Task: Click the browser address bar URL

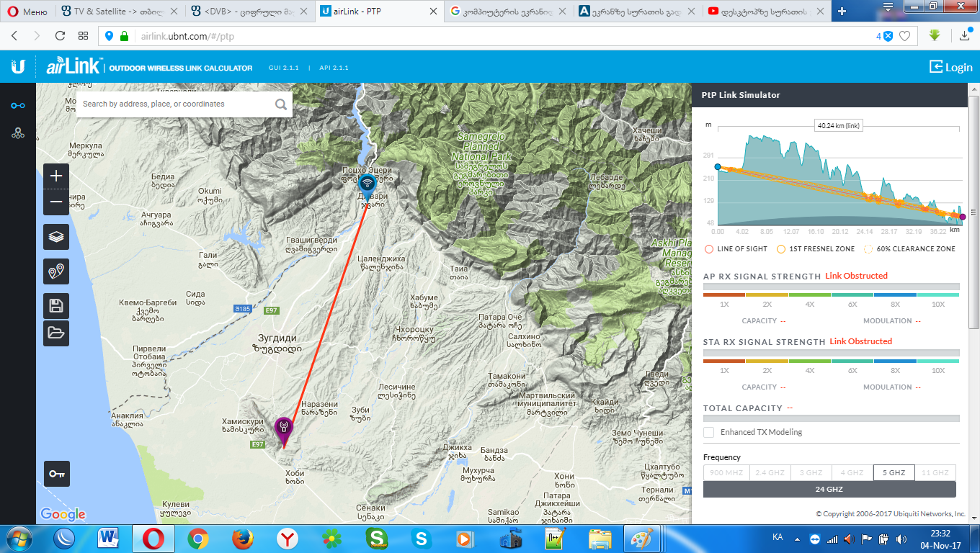Action: pos(189,36)
